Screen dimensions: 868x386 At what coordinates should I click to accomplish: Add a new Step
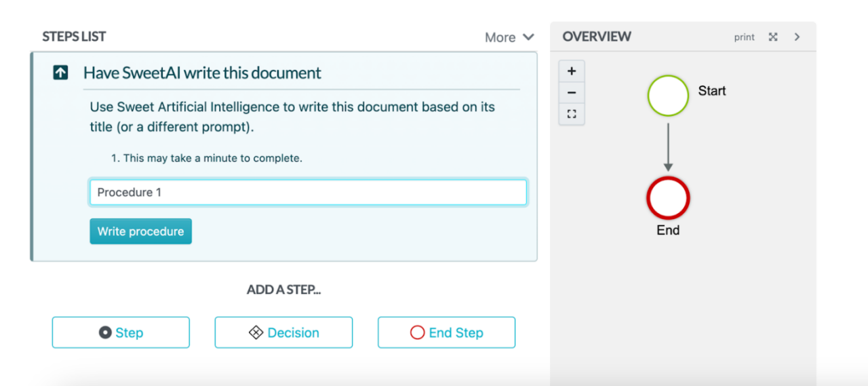(x=121, y=332)
